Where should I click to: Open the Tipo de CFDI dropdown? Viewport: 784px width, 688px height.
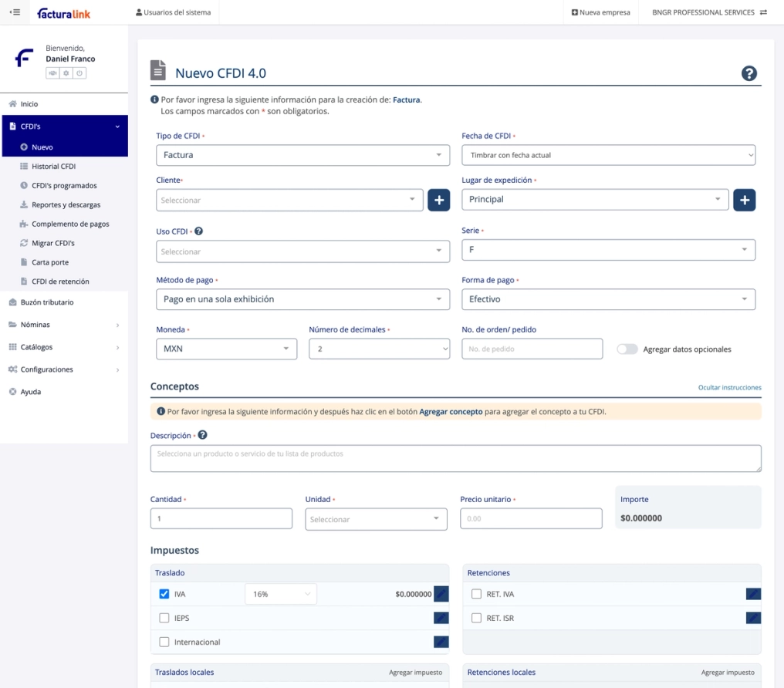[302, 155]
